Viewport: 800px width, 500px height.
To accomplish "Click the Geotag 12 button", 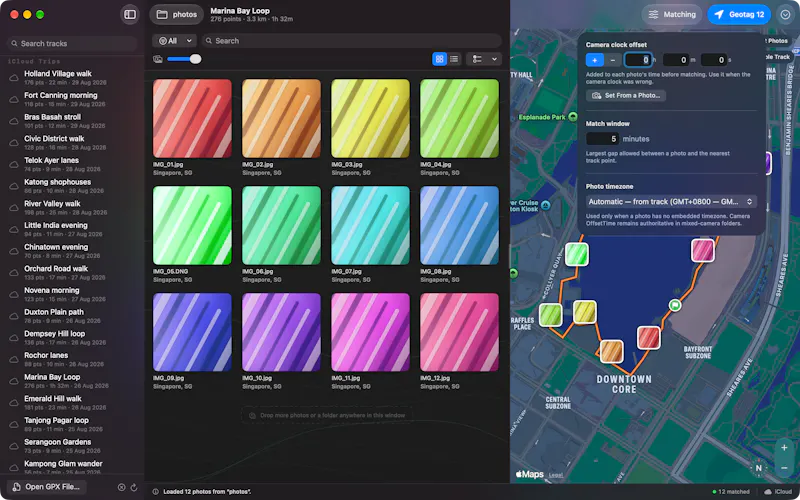I will 739,15.
